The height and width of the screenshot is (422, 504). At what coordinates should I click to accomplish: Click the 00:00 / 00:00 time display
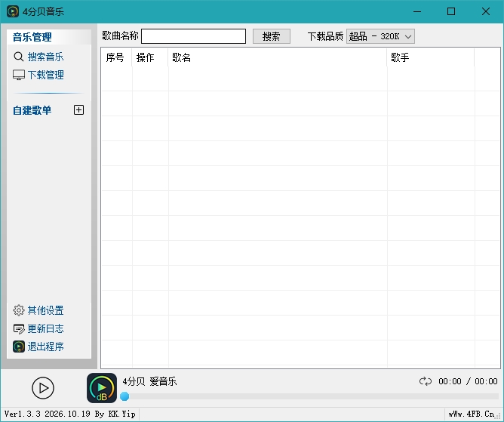tap(468, 381)
